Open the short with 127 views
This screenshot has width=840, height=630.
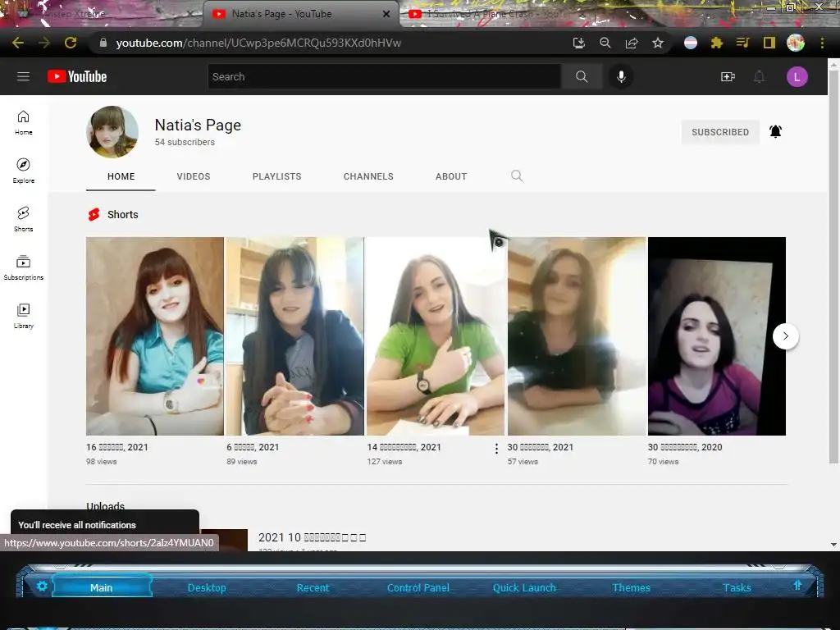pos(436,336)
